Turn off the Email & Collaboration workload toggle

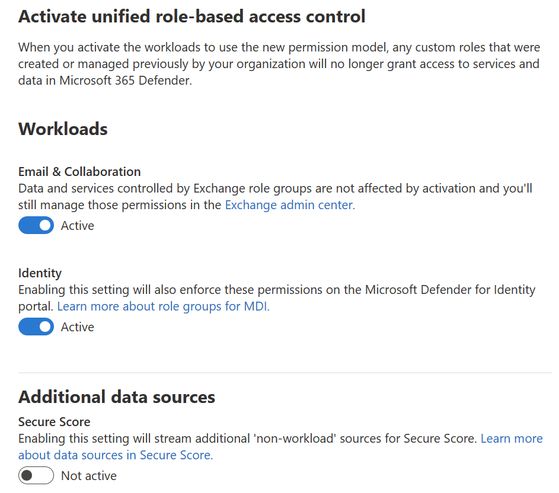tap(36, 225)
